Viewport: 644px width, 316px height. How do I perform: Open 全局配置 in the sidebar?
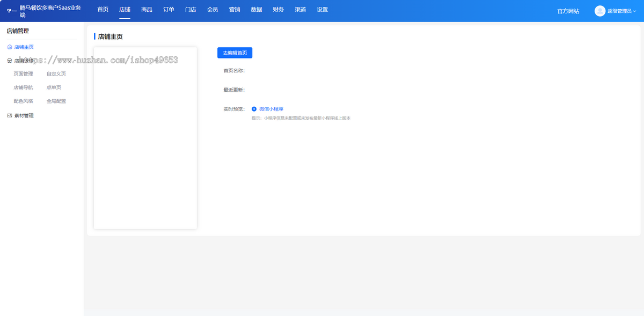pos(56,101)
